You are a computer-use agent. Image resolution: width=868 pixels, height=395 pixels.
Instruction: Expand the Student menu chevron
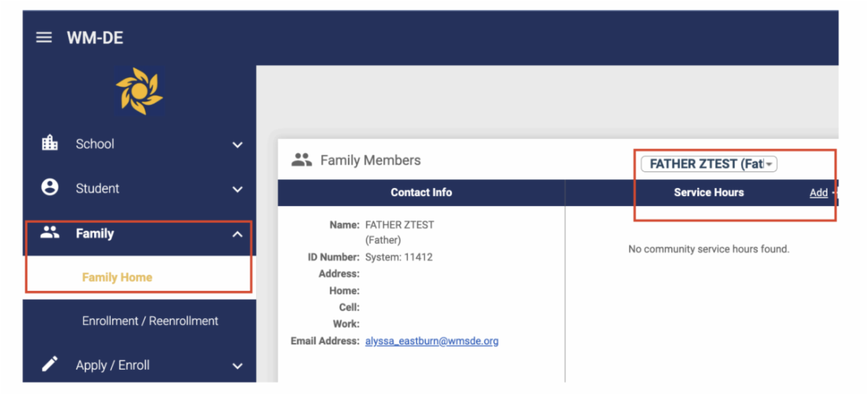(237, 190)
